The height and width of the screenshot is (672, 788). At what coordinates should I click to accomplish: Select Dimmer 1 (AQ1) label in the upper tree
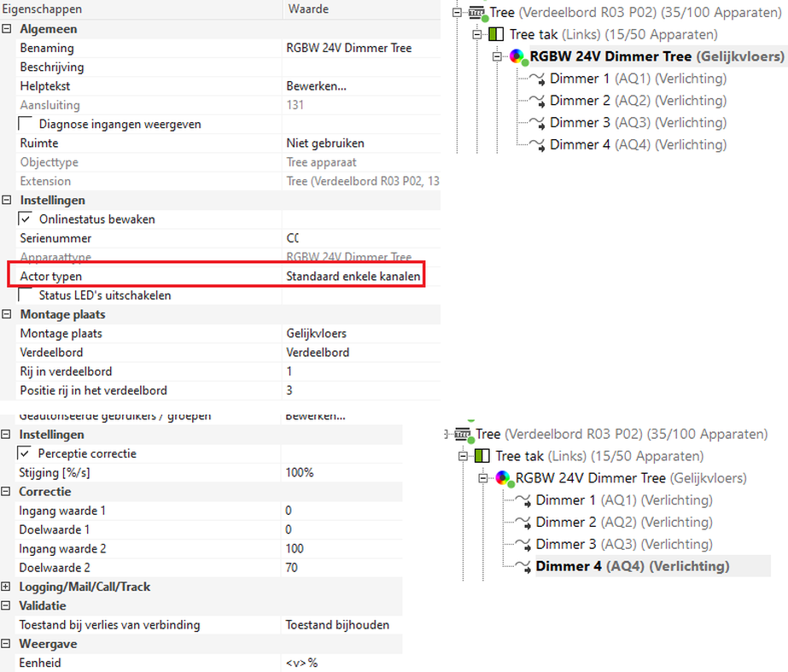pos(639,79)
